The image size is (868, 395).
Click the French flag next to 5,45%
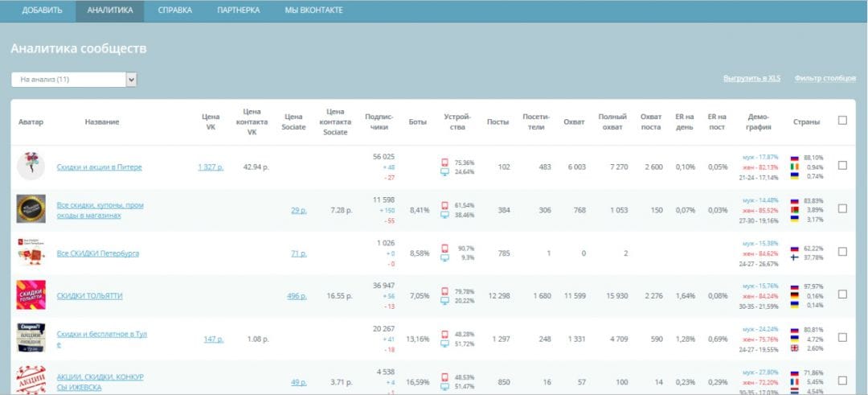pos(795,382)
